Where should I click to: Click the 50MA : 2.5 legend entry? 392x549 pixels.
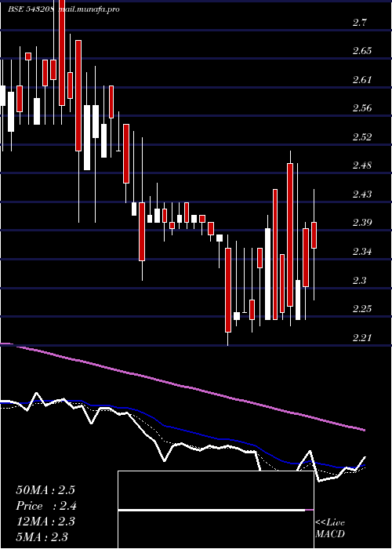coord(45,490)
